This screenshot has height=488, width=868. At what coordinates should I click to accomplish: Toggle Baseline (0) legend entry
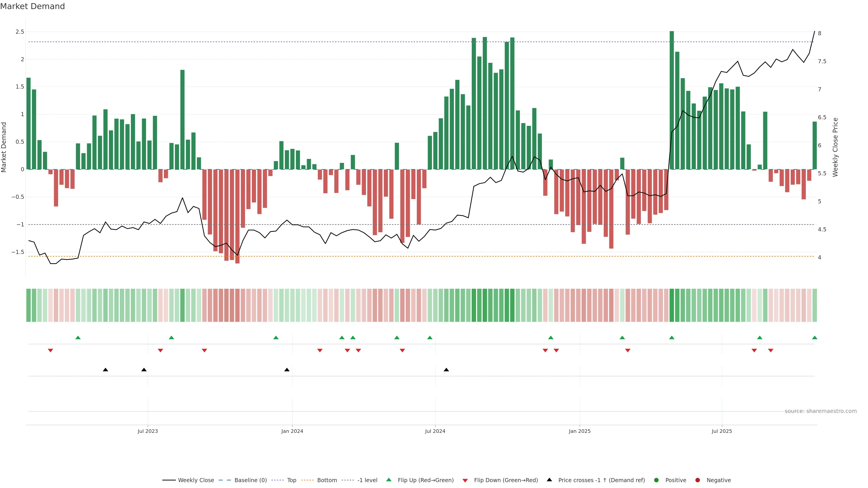[250, 480]
